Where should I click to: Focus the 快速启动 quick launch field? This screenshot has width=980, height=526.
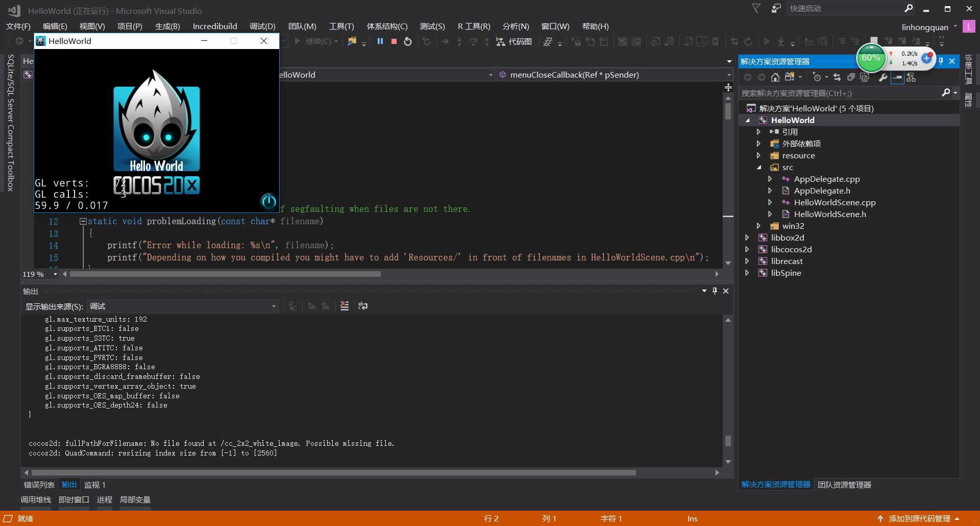pyautogui.click(x=845, y=8)
